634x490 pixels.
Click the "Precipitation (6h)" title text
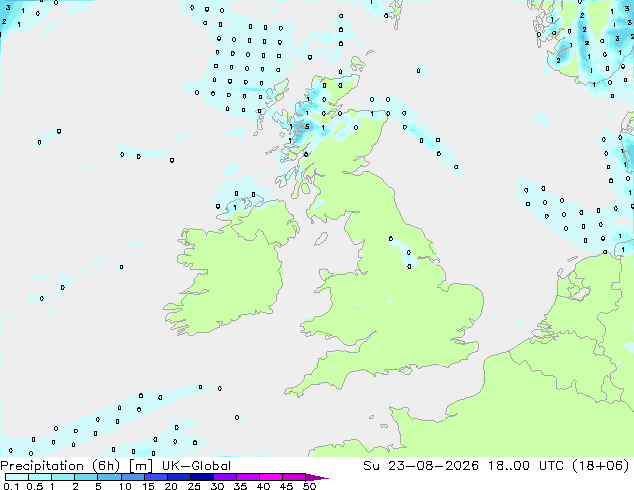click(x=60, y=466)
